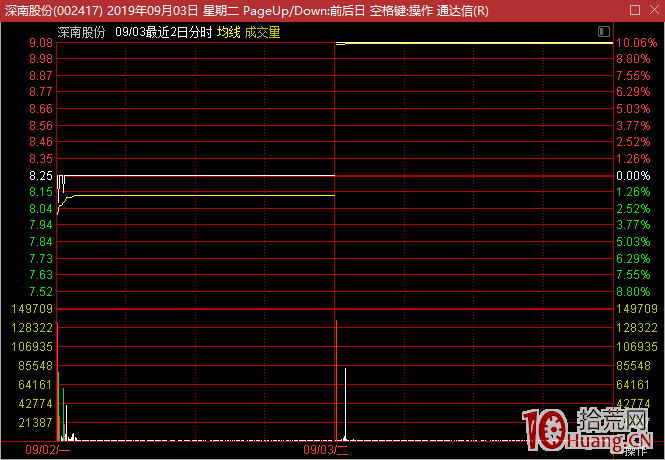The image size is (665, 460).
Task: Click the 成交量 legend label
Action: [x=263, y=32]
